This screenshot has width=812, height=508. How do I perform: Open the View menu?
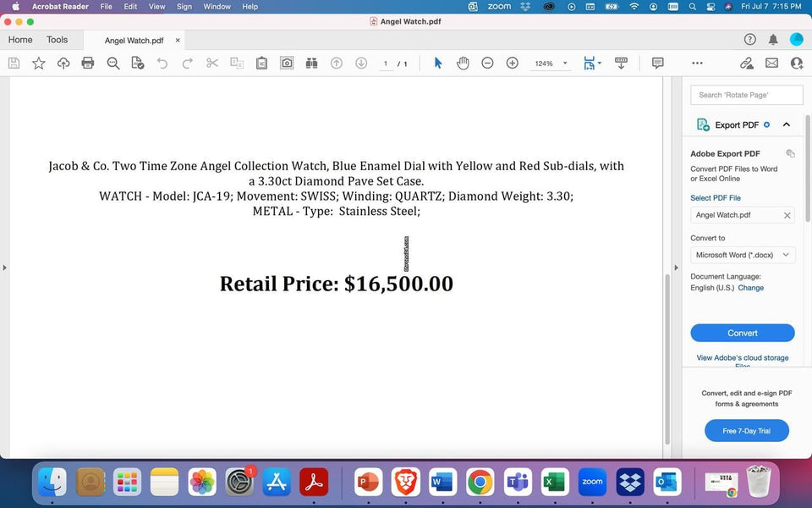157,7
